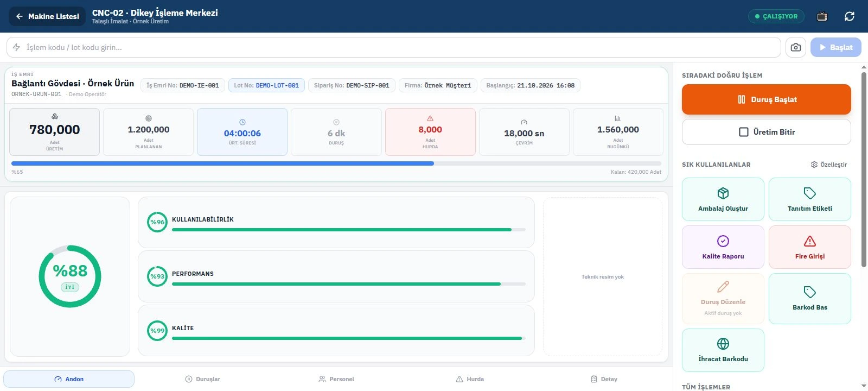Screen dimensions: 868x391
Task: Open the Personel tab
Action: click(x=336, y=379)
